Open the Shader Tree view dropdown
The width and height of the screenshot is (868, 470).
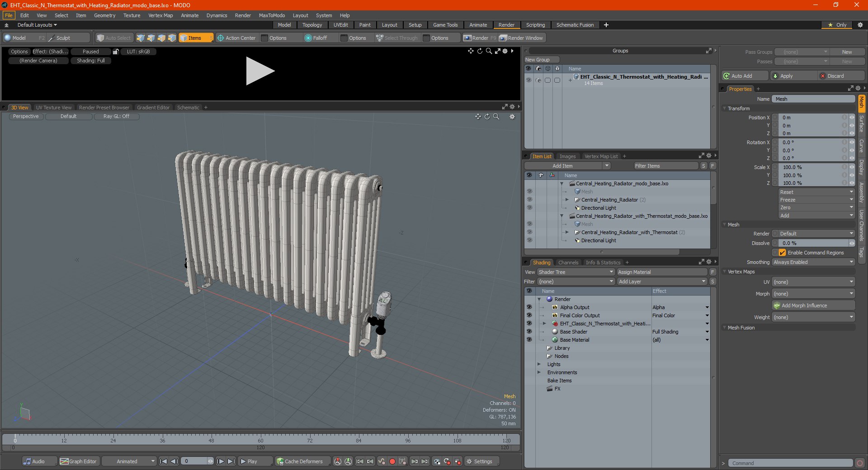[x=576, y=272]
